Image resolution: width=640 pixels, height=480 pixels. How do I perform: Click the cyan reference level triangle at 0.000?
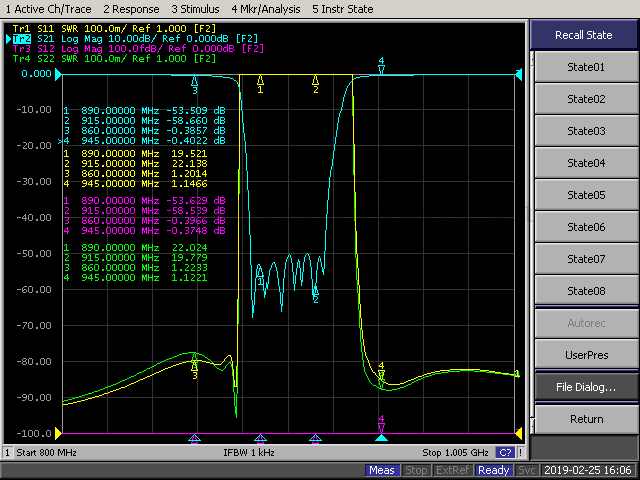click(x=58, y=74)
